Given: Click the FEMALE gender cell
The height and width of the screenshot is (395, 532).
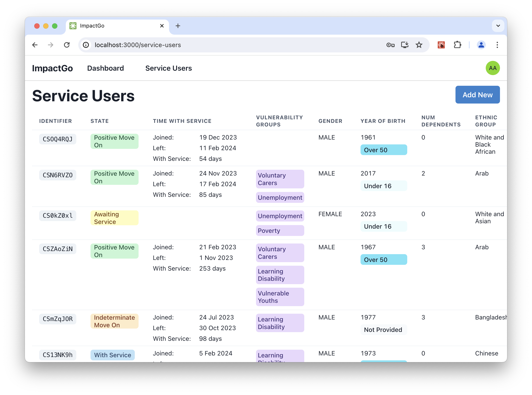Looking at the screenshot, I should [x=330, y=214].
